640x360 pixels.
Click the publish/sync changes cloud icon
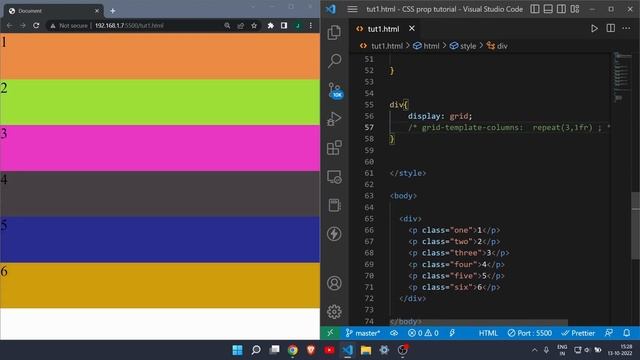tap(394, 333)
